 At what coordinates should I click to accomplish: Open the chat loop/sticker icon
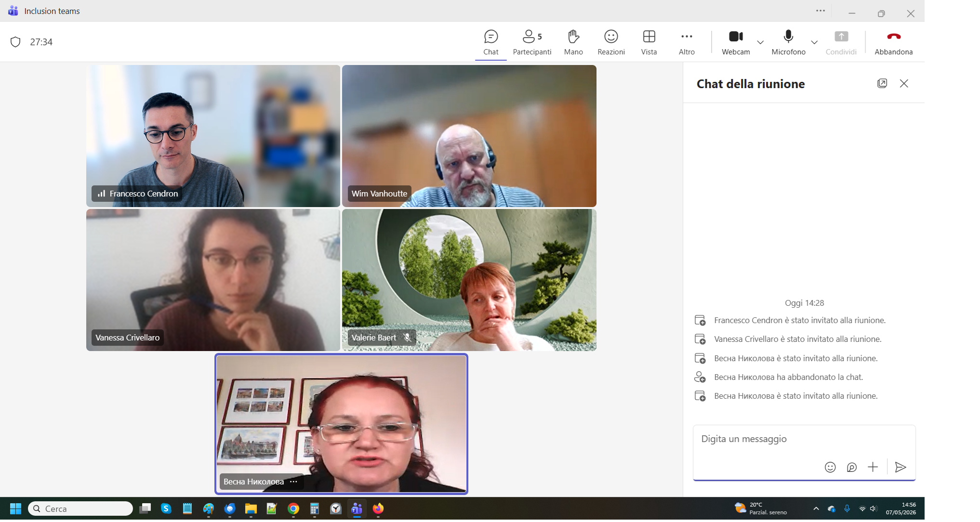tap(852, 467)
